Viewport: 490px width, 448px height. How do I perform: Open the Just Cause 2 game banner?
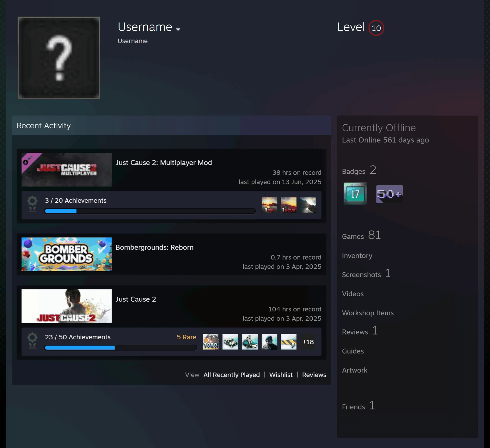tap(67, 306)
